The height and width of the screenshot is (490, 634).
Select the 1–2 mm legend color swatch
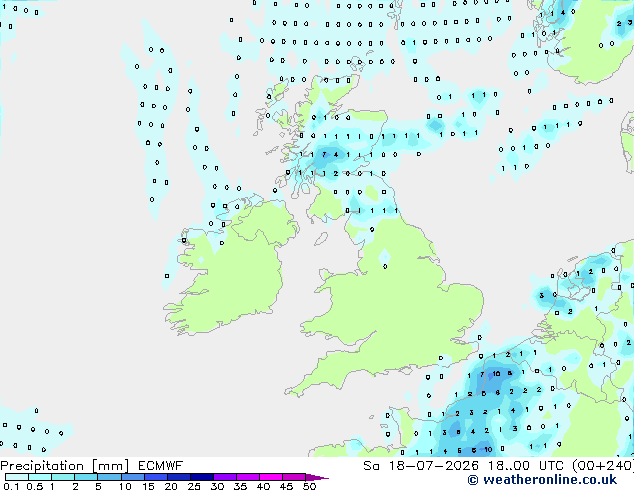(63, 477)
